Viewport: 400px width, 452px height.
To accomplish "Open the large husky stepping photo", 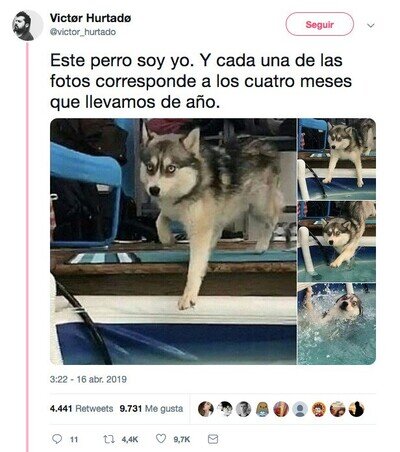I will [173, 241].
